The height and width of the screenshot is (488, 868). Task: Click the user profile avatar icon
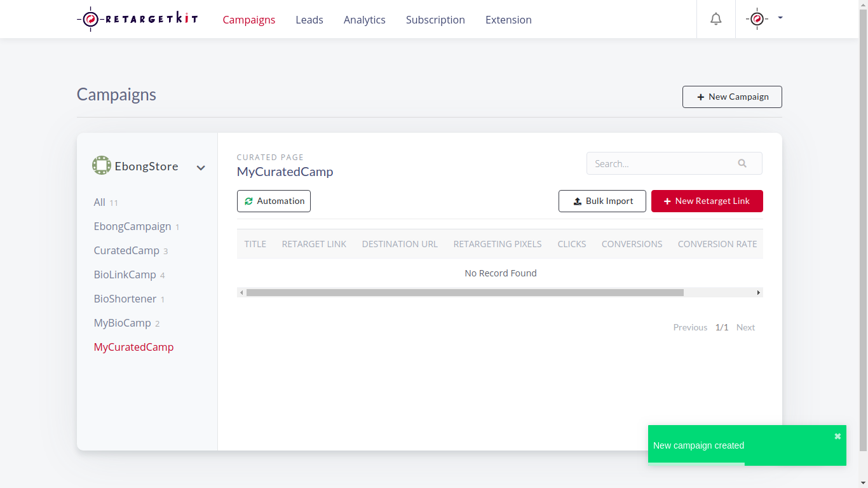tap(757, 19)
